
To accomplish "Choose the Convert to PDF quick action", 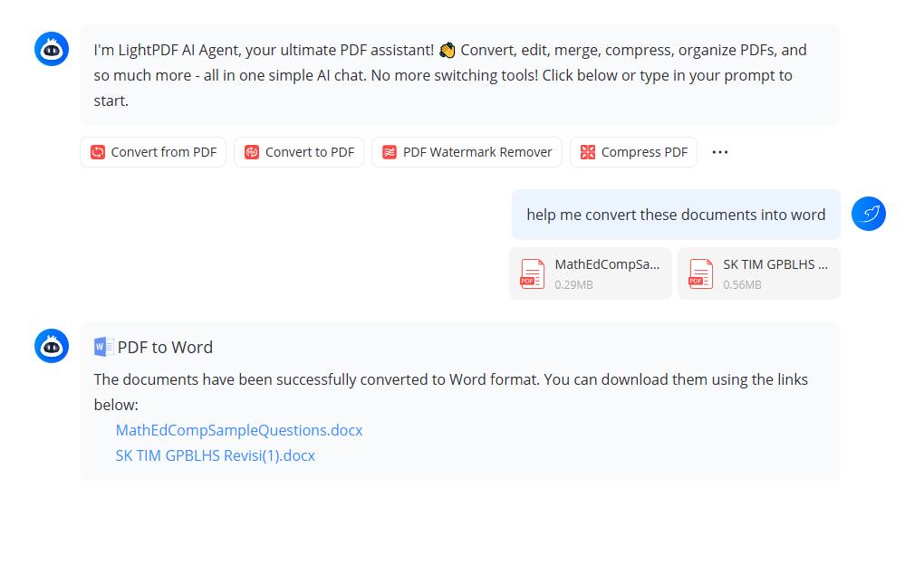I will 299,152.
